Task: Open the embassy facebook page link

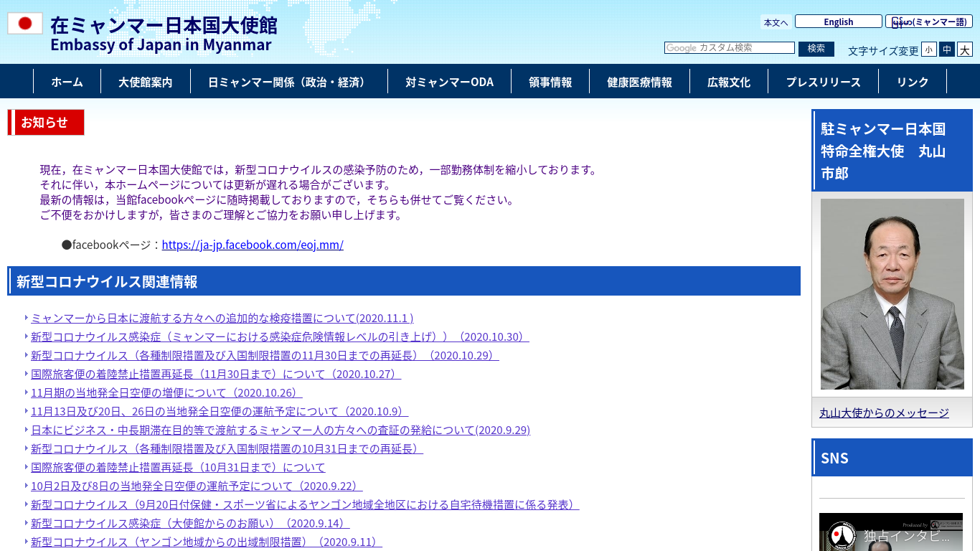Action: point(253,245)
